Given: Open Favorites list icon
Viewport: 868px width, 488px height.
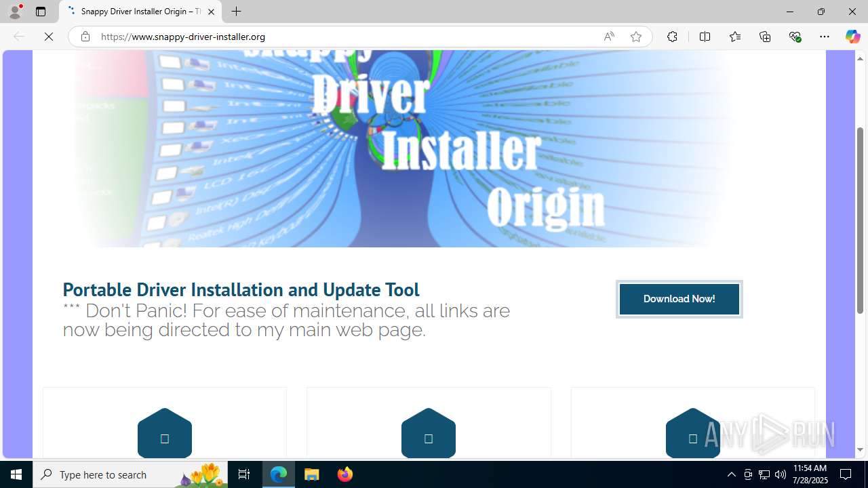Looking at the screenshot, I should click(734, 37).
